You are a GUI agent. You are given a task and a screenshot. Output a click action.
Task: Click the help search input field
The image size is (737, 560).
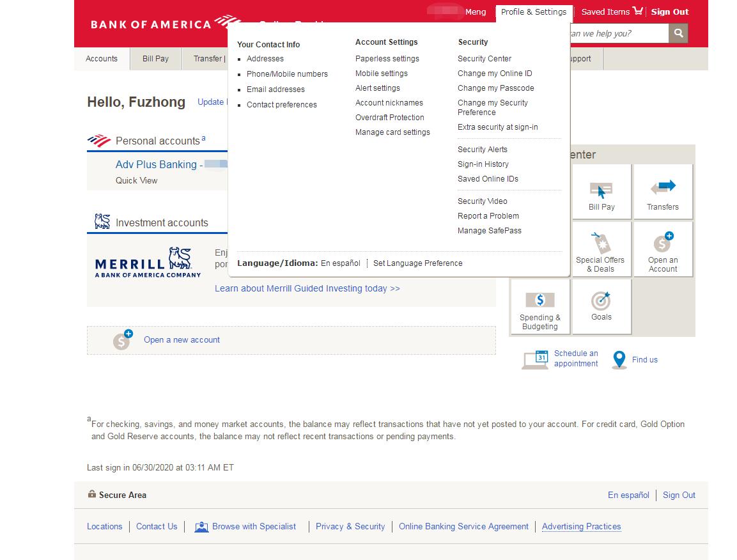pos(619,33)
